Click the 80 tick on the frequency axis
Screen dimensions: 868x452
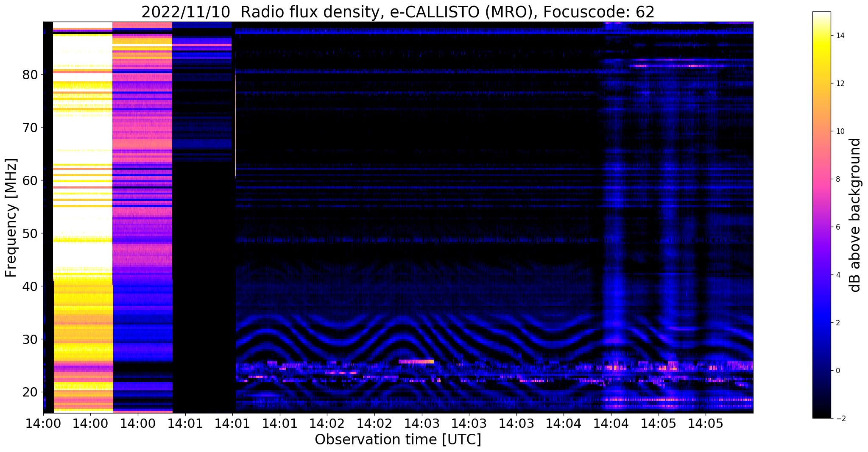pos(31,75)
